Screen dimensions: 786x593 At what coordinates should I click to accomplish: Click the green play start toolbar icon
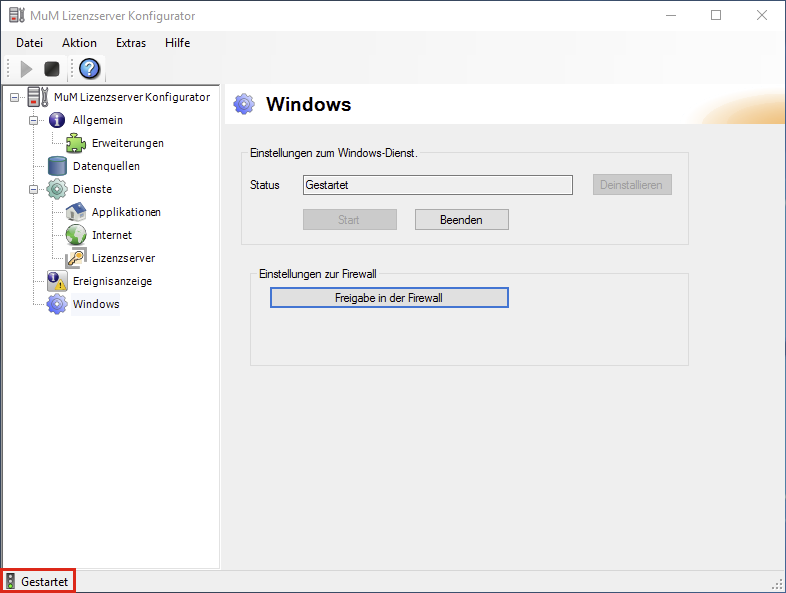(27, 69)
